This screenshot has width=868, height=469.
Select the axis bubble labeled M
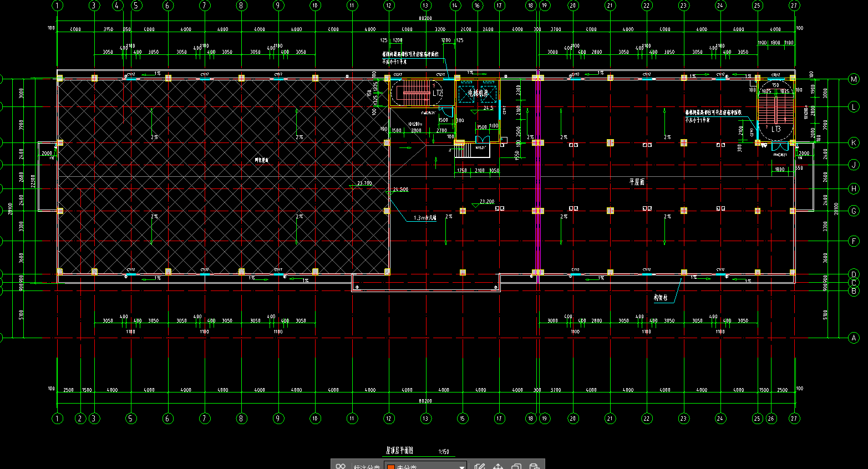854,79
